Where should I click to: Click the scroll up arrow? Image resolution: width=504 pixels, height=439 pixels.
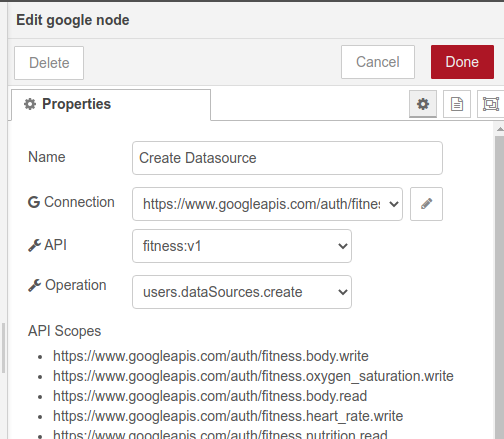tap(500, 129)
